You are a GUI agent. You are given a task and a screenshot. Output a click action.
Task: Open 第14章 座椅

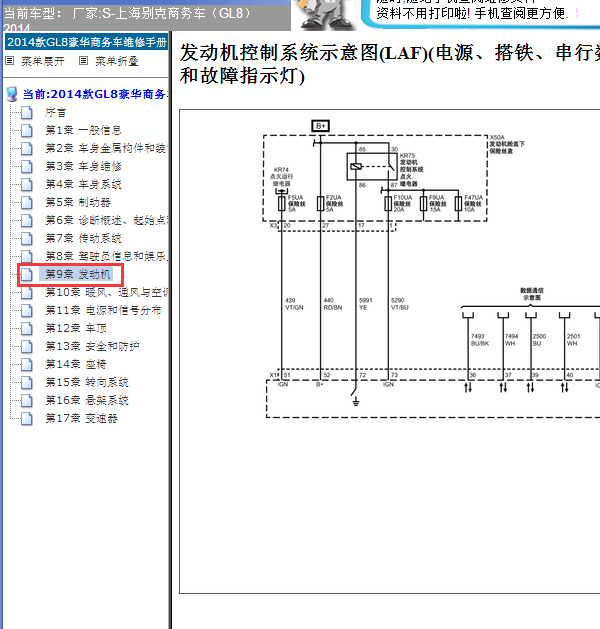(x=76, y=365)
